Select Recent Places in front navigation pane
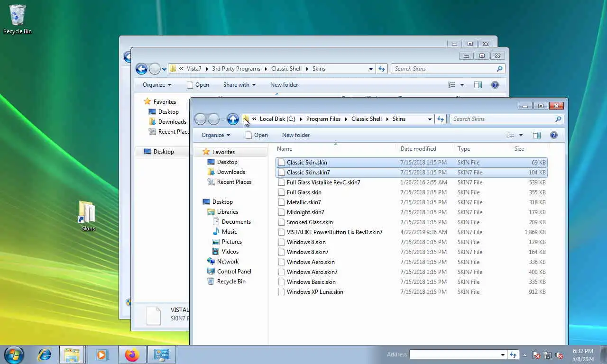Screen dimensions: 607x364 pyautogui.click(x=234, y=182)
